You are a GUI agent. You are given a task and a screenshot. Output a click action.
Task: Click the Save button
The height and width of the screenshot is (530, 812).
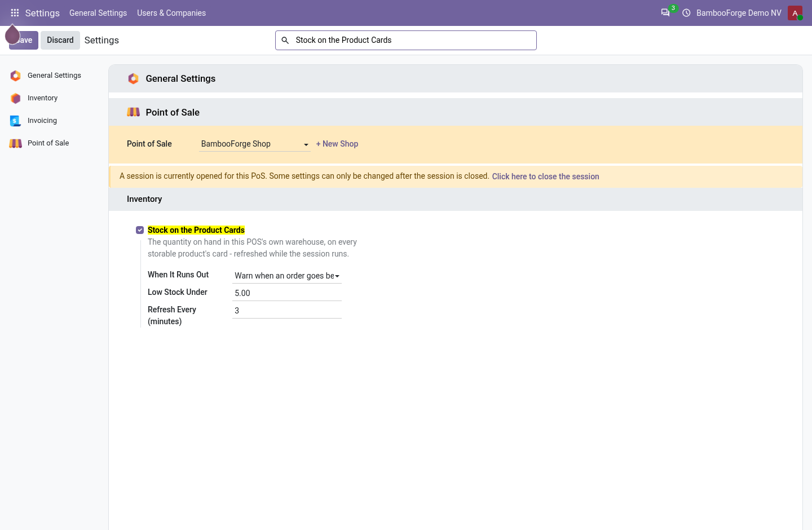pos(24,40)
